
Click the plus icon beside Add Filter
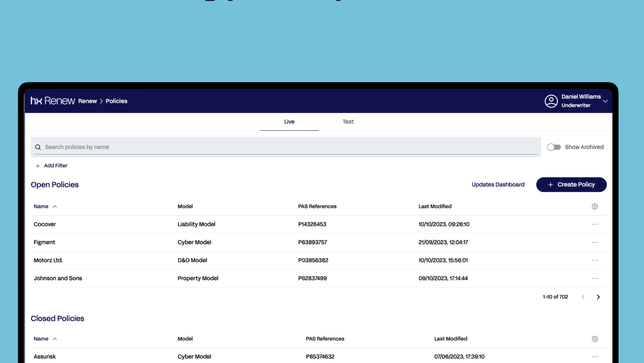tap(38, 166)
